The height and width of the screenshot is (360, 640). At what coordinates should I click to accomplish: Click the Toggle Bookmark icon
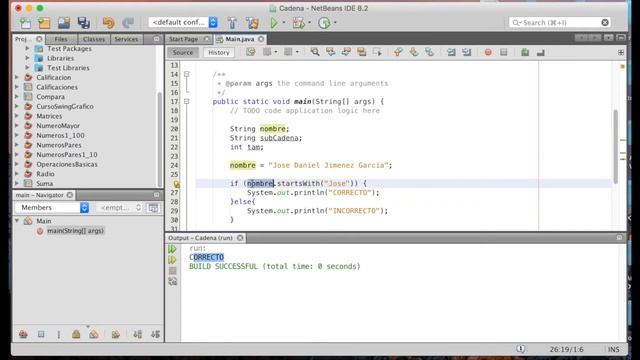point(429,52)
